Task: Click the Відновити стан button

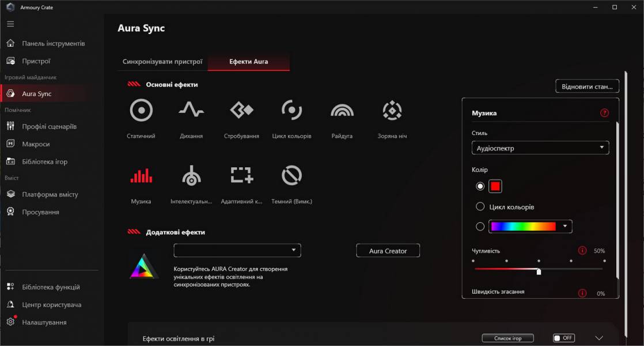Action: (x=587, y=85)
